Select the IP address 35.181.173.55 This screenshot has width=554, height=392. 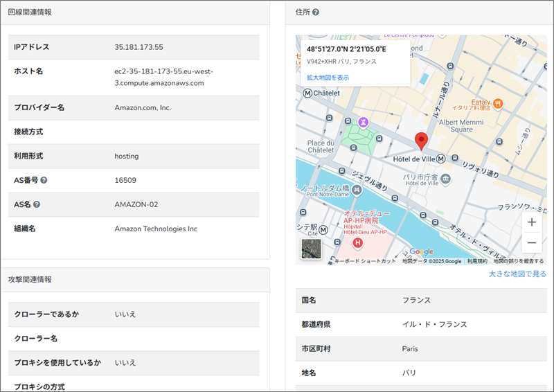[139, 47]
